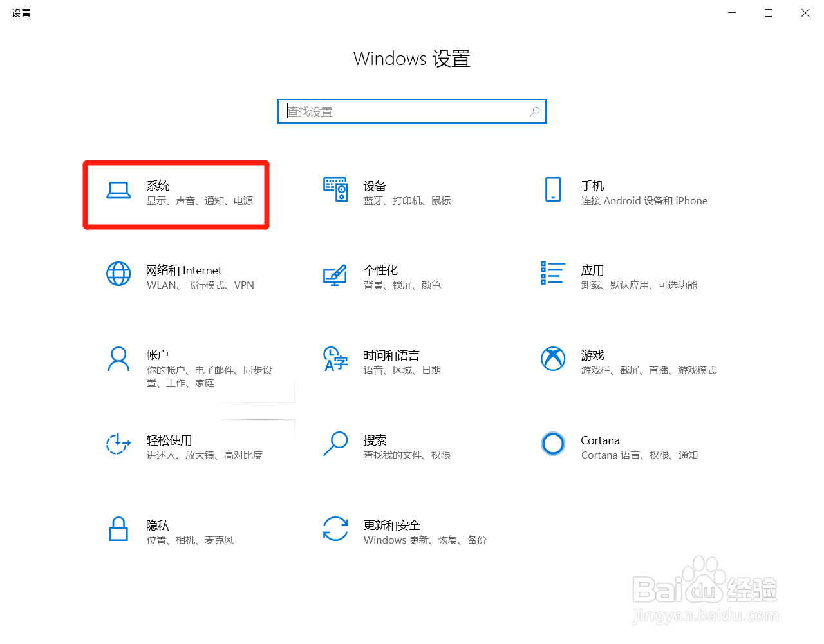Click the text WLAN、飞行模式、VPN
This screenshot has height=644, width=824.
200,285
